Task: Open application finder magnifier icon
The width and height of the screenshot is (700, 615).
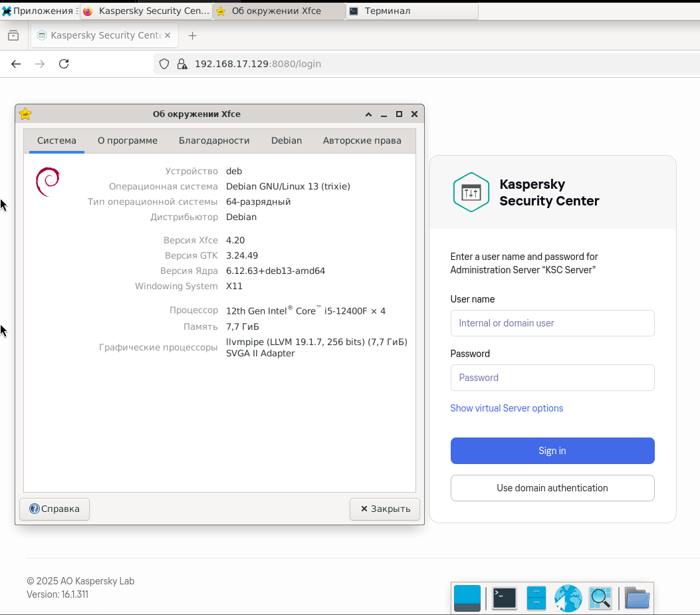Action: (x=600, y=598)
